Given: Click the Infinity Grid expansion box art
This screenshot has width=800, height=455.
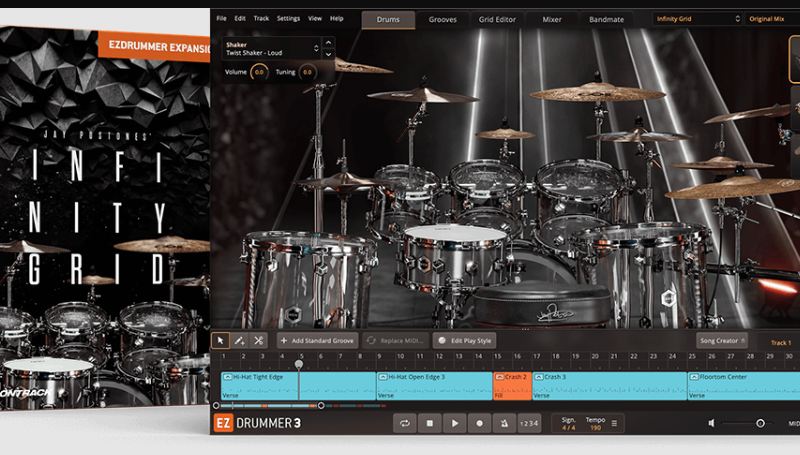Looking at the screenshot, I should point(105,217).
